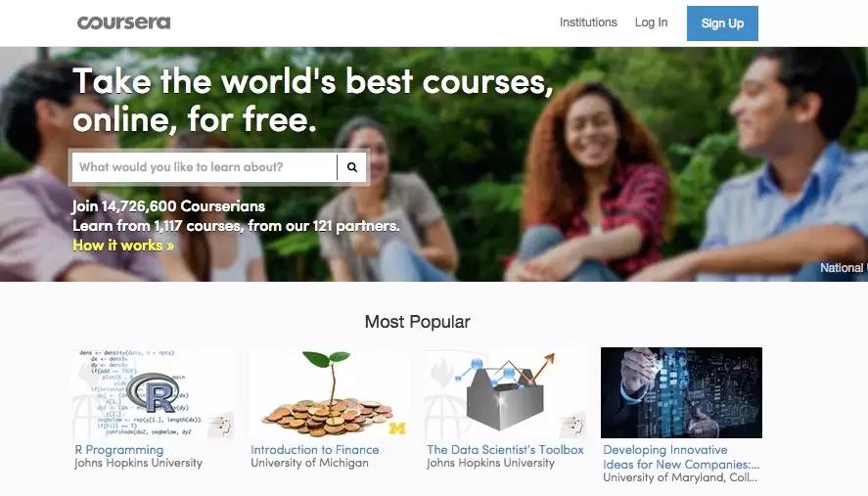The width and height of the screenshot is (868, 496).
Task: Click the Coursera logo
Action: 124,23
